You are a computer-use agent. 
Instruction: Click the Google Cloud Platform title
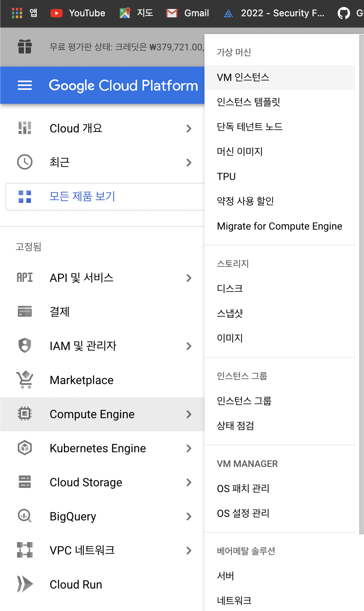(x=123, y=86)
